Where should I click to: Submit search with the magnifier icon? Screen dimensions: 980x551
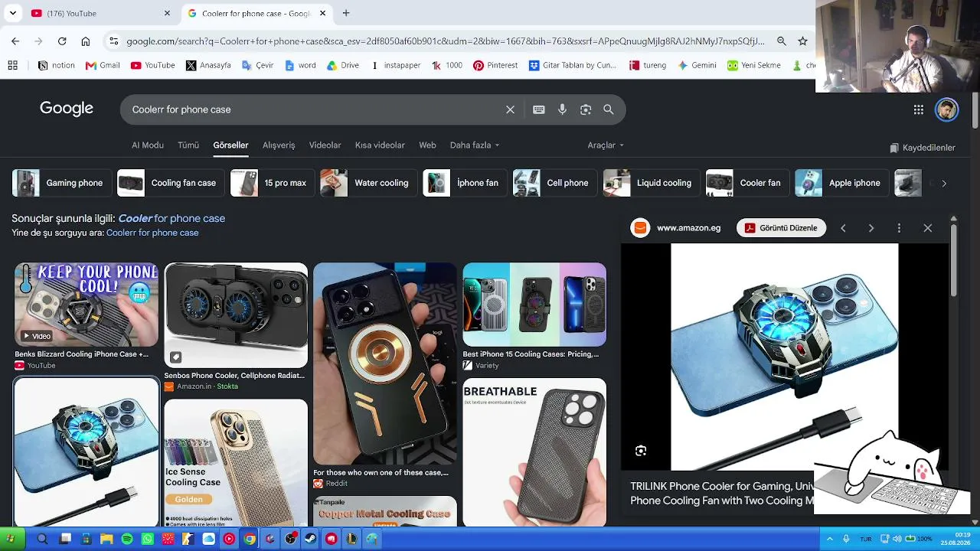[x=609, y=109]
